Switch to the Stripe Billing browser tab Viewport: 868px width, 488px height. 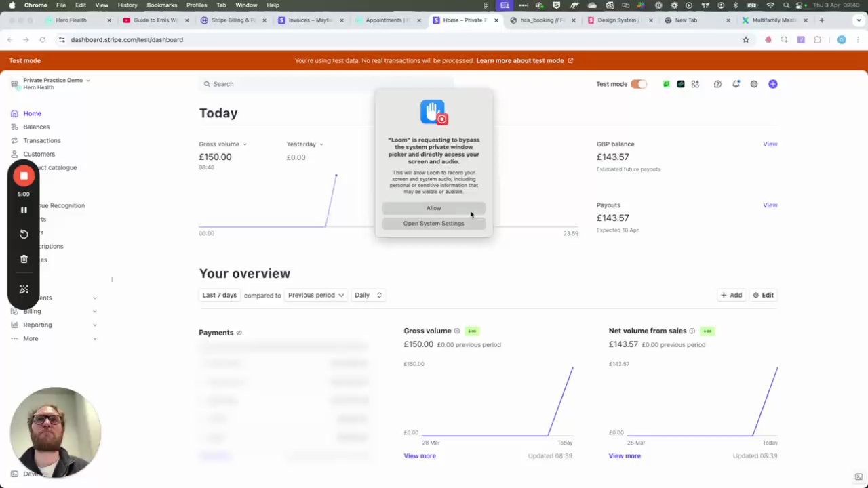coord(232,20)
